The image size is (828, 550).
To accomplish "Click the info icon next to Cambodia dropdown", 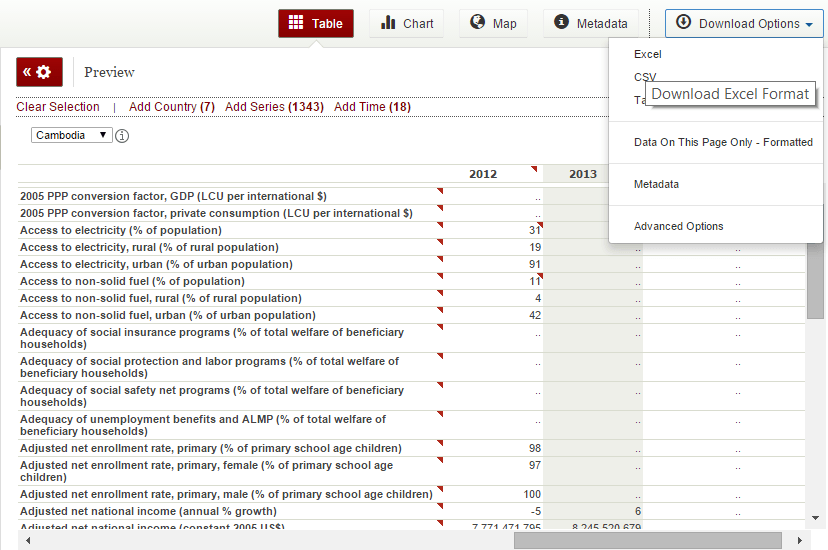I will tap(122, 135).
